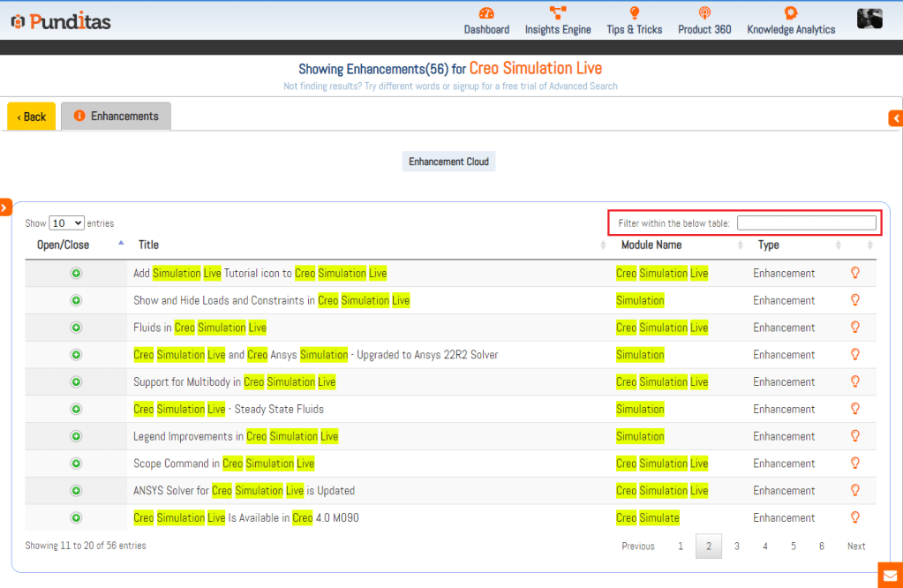Click the Tips & Tricks lightbulb icon
The width and height of the screenshot is (903, 588).
click(634, 13)
